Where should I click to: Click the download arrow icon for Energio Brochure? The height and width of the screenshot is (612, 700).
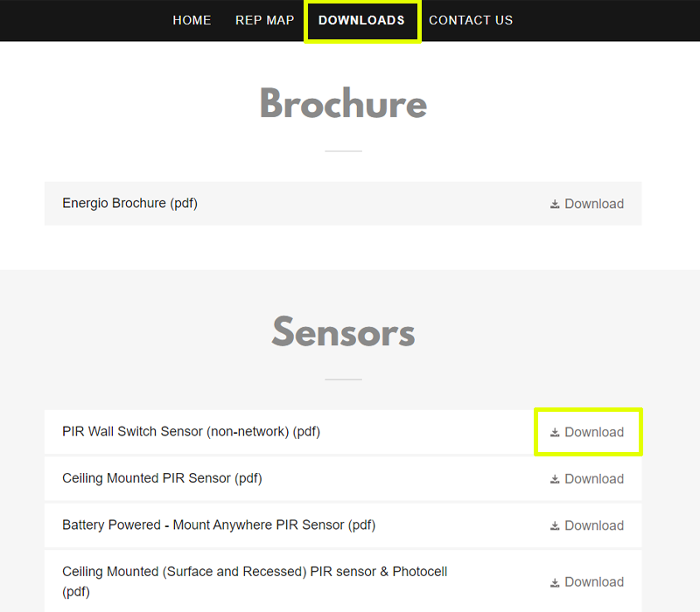(x=555, y=205)
